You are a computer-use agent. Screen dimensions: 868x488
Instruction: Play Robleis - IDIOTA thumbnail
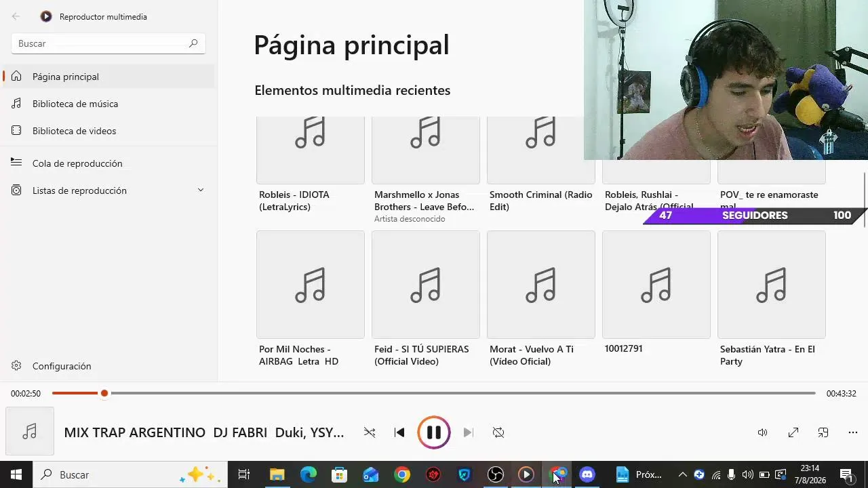click(311, 150)
